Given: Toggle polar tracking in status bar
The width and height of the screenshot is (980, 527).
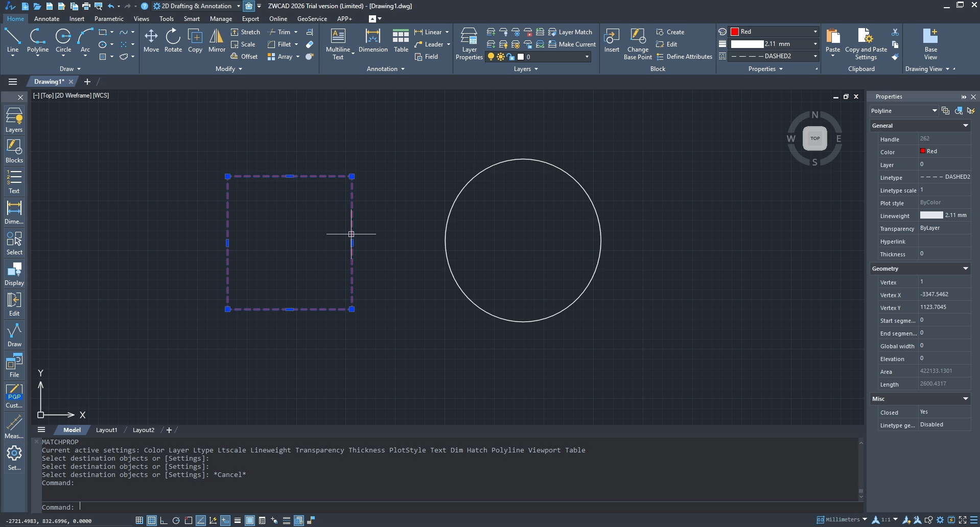Looking at the screenshot, I should [x=176, y=520].
